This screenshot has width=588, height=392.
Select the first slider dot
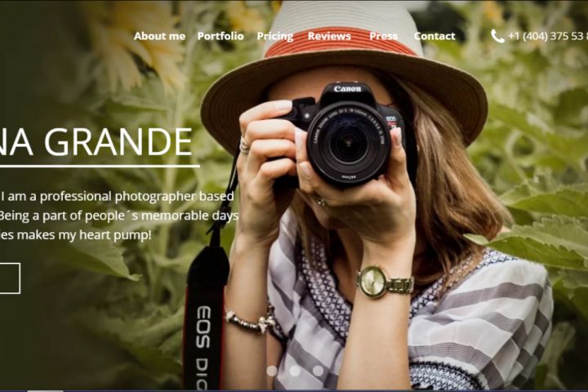coord(272,371)
